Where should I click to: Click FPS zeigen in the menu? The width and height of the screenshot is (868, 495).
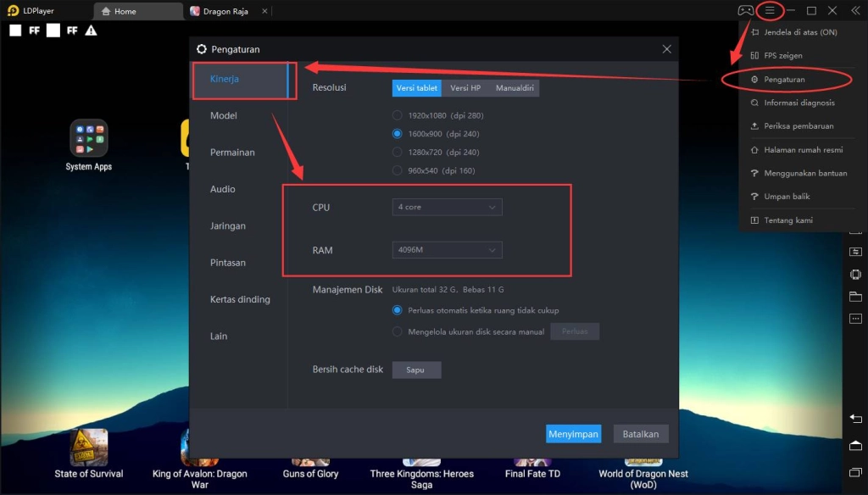tap(783, 55)
